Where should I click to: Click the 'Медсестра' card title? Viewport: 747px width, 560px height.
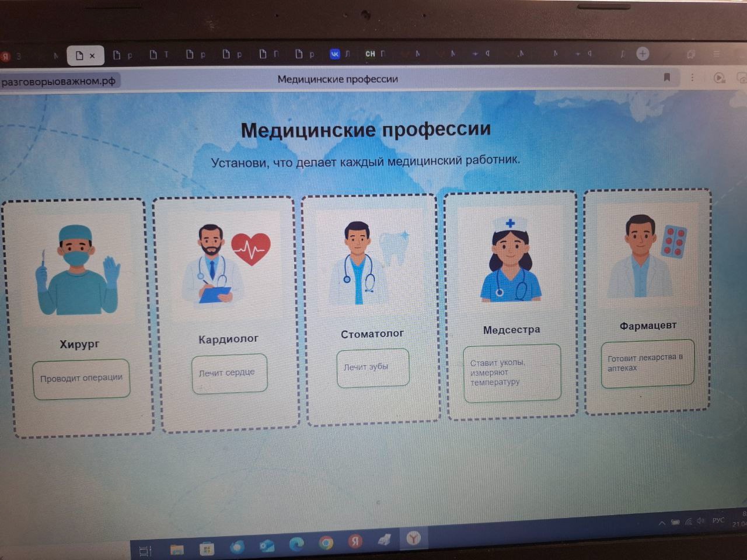511,330
